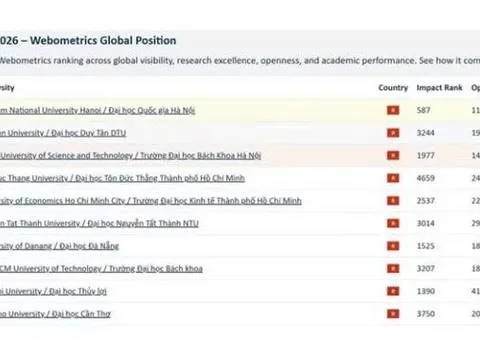This screenshot has width=480, height=360.
Task: Sort table by Impact Rank column header
Action: pos(439,88)
